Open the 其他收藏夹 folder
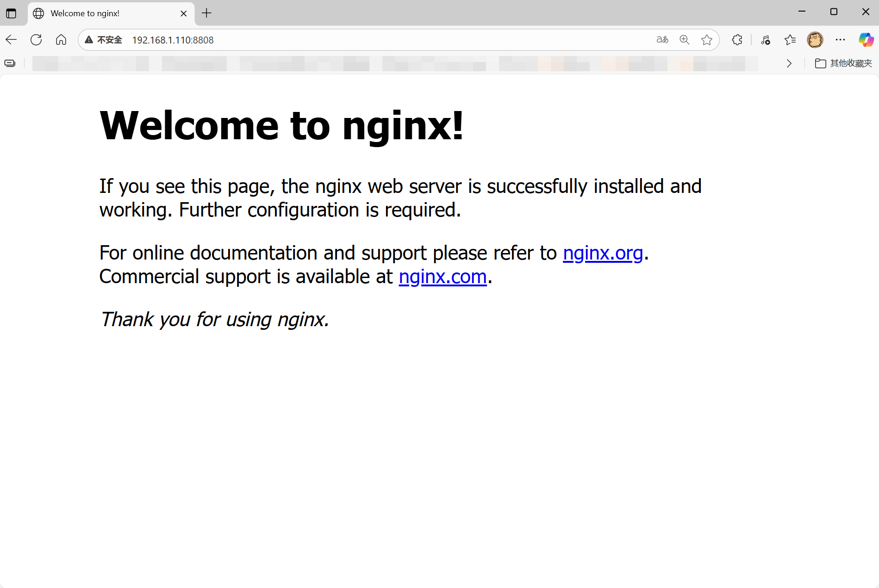The height and width of the screenshot is (588, 879). [x=843, y=63]
